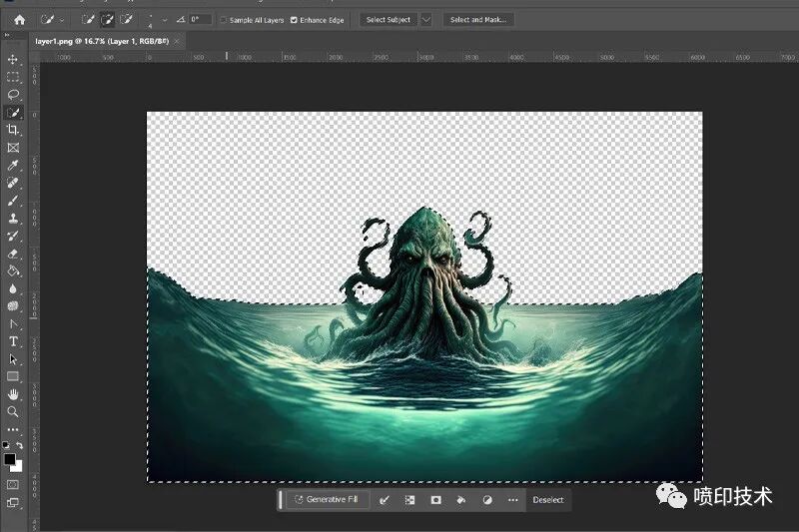The height and width of the screenshot is (532, 799).
Task: Change the screen mode
Action: click(x=13, y=503)
